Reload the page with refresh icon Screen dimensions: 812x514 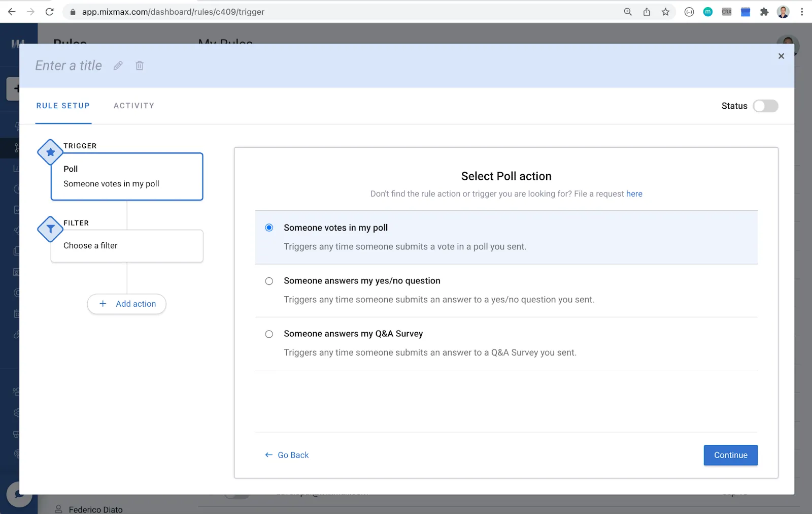click(x=49, y=12)
